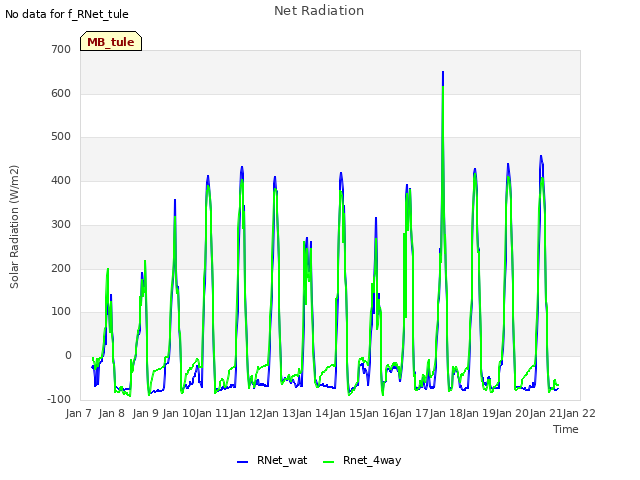Click the 600 y-axis tick label

pyautogui.click(x=61, y=93)
